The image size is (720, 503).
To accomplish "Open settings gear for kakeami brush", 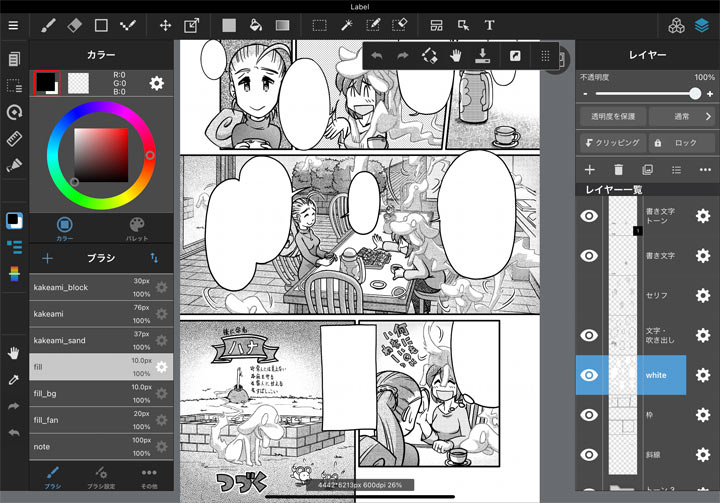I will [162, 314].
